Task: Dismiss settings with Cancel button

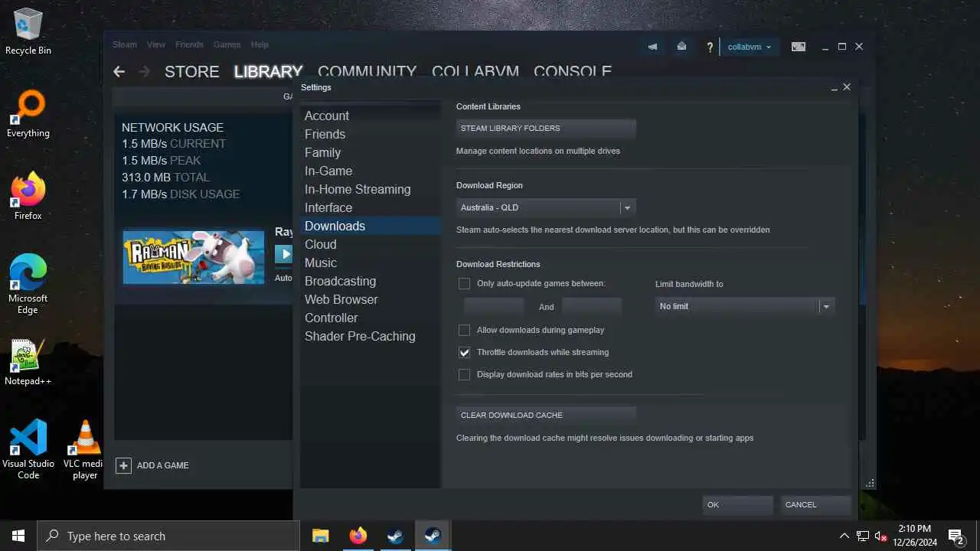Action: (816, 504)
